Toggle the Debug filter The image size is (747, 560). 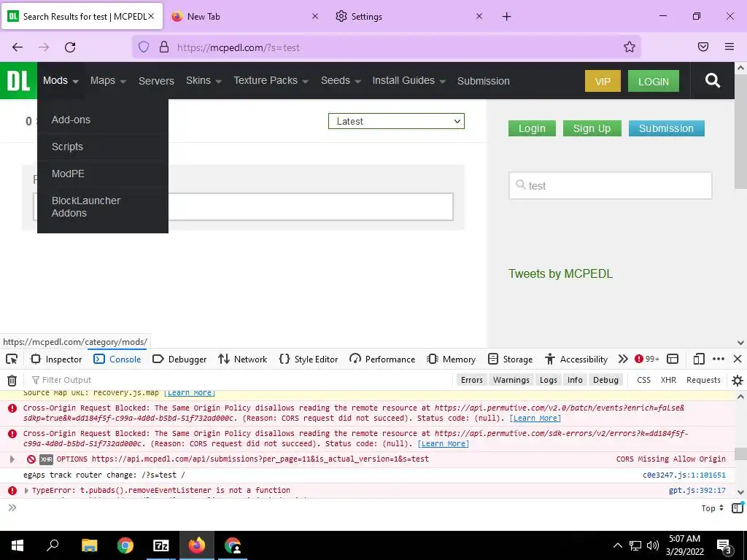(605, 380)
